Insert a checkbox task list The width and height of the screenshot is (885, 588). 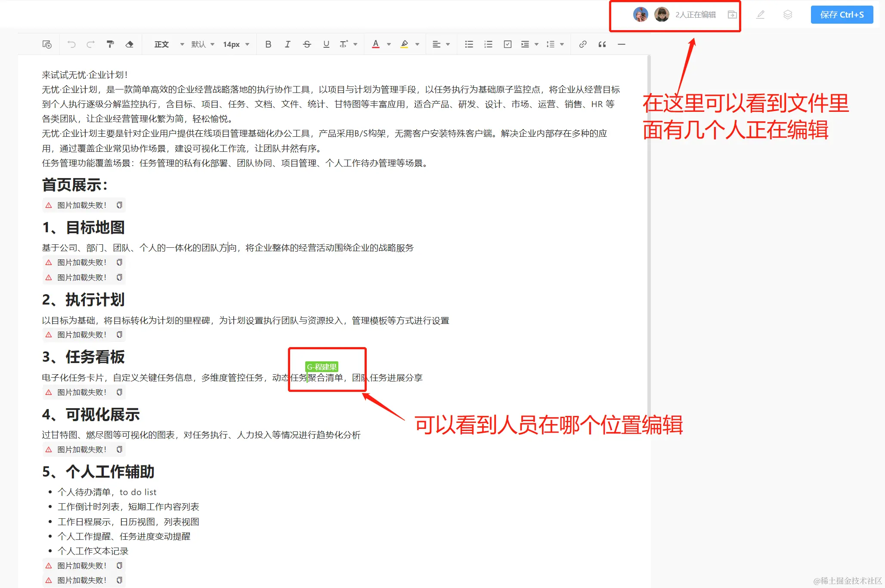507,44
